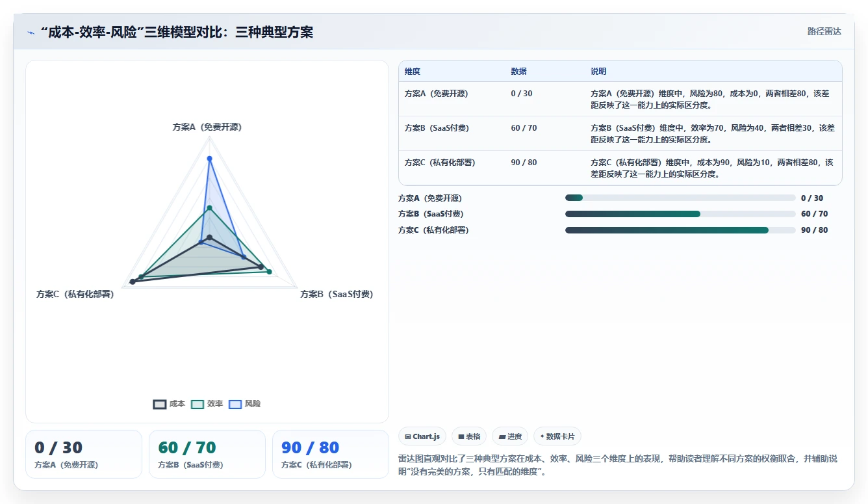Image resolution: width=868 pixels, height=504 pixels.
Task: Click the 数据卡片 tag chip
Action: click(x=557, y=436)
